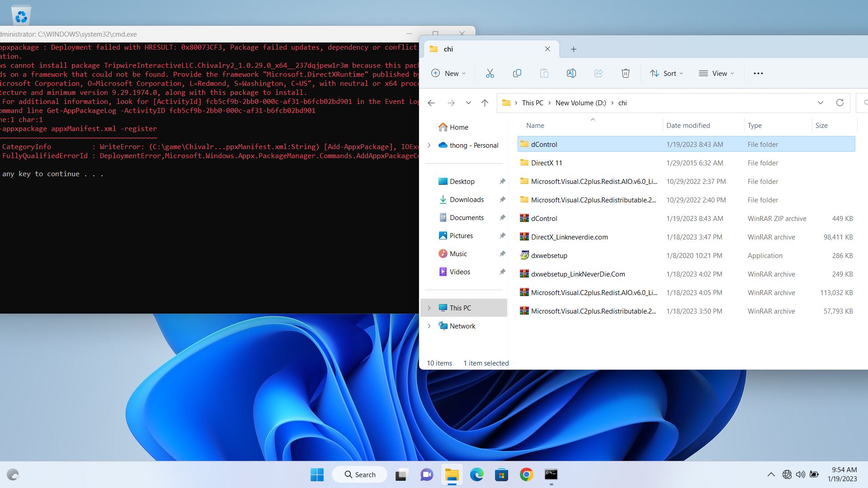Add a new Explorer tab
The height and width of the screenshot is (488, 868).
[x=573, y=49]
